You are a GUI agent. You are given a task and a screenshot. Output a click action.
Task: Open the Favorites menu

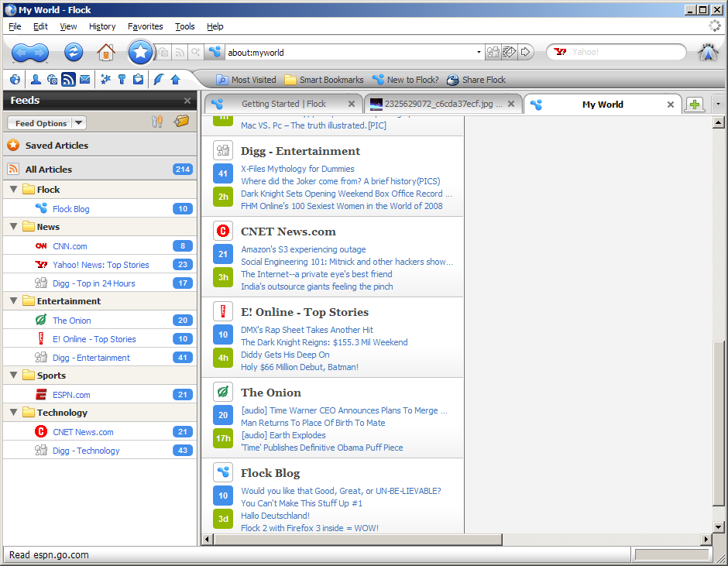tap(146, 26)
